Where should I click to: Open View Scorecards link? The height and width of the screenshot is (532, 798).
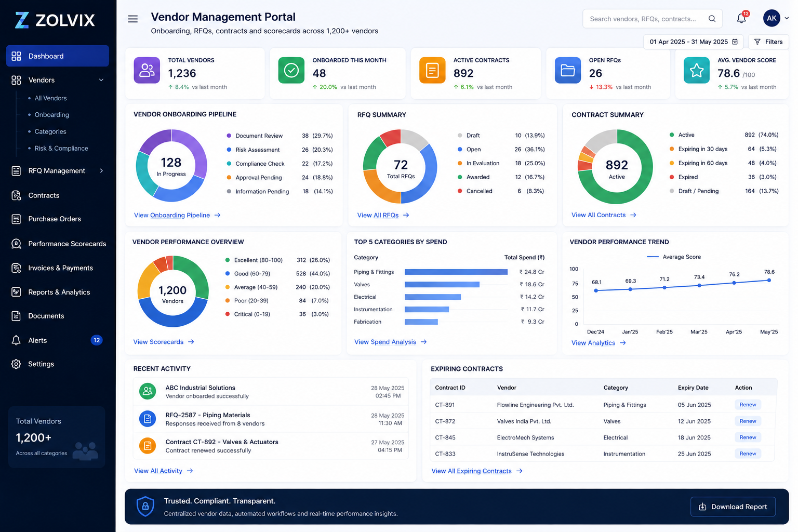coord(164,342)
